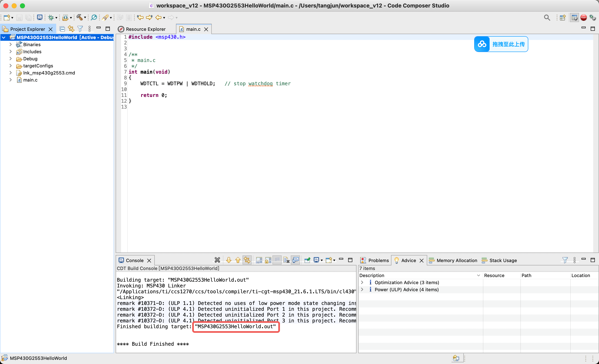Open Project Explorer view menu dots
599x364 pixels.
click(x=89, y=29)
